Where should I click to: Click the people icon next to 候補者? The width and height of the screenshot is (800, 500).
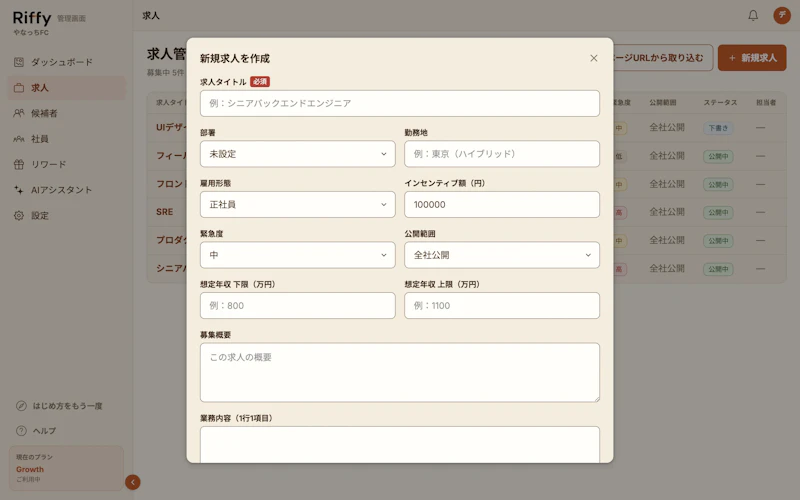pyautogui.click(x=19, y=113)
